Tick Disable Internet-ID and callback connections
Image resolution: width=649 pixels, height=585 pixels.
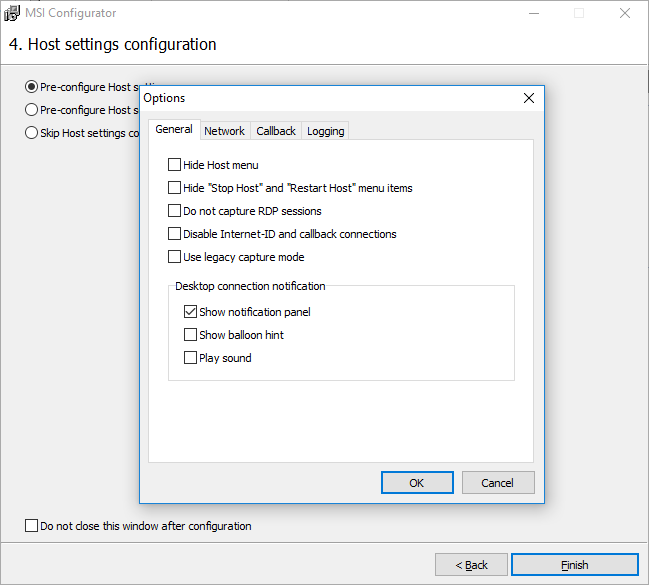tap(175, 234)
